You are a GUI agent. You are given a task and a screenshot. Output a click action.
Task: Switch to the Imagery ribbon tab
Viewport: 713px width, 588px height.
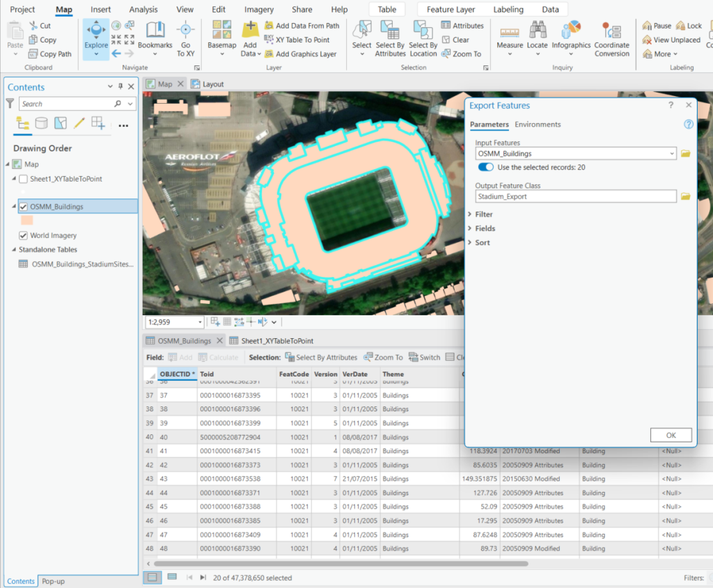point(258,9)
